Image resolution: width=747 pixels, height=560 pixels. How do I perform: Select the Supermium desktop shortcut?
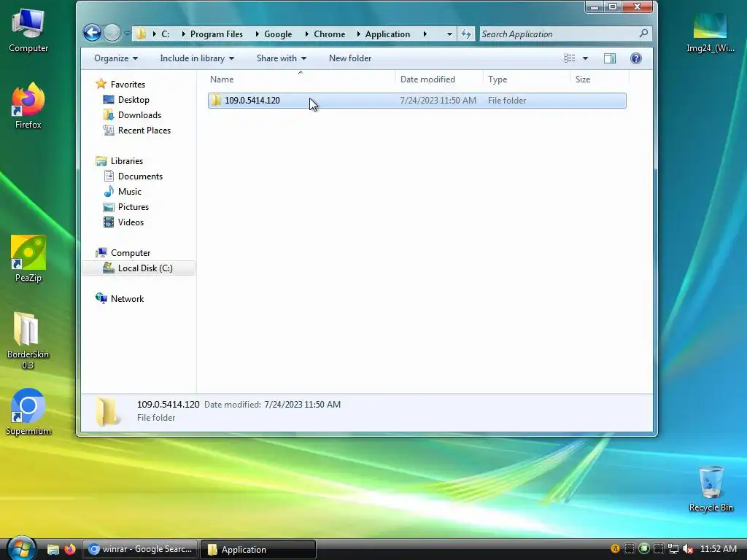click(28, 413)
